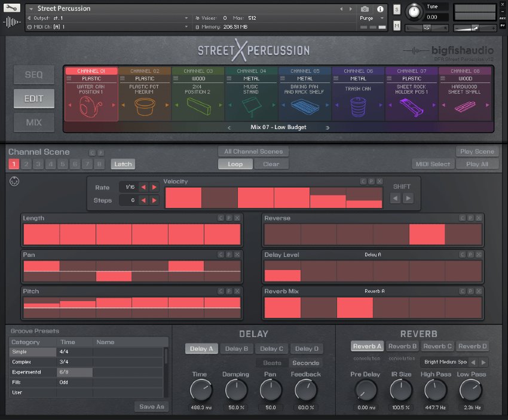
Task: Toggle the Loop button
Action: [235, 164]
